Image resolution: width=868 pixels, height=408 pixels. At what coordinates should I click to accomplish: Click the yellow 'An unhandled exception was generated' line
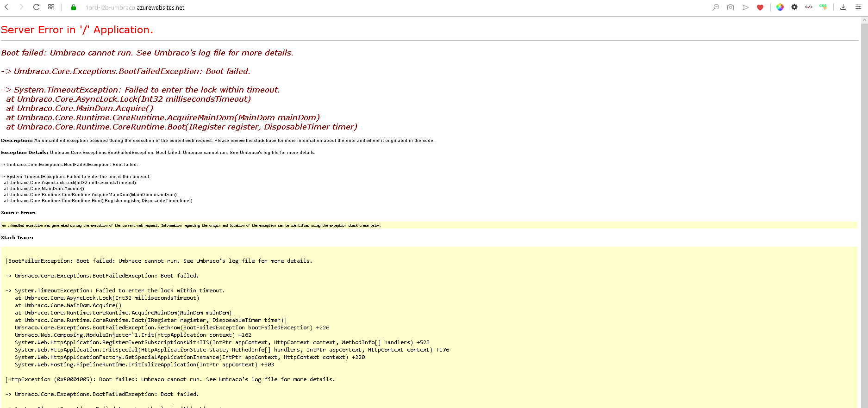tap(191, 225)
